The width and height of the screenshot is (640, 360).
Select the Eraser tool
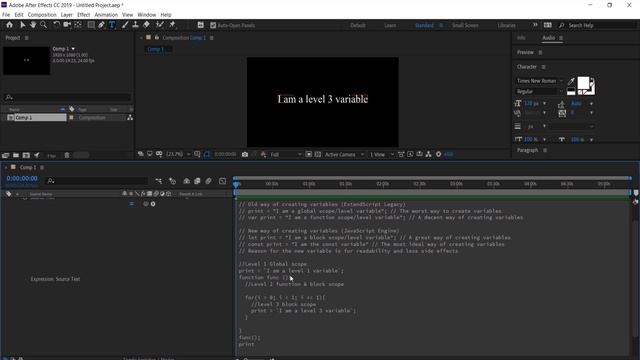(x=146, y=25)
